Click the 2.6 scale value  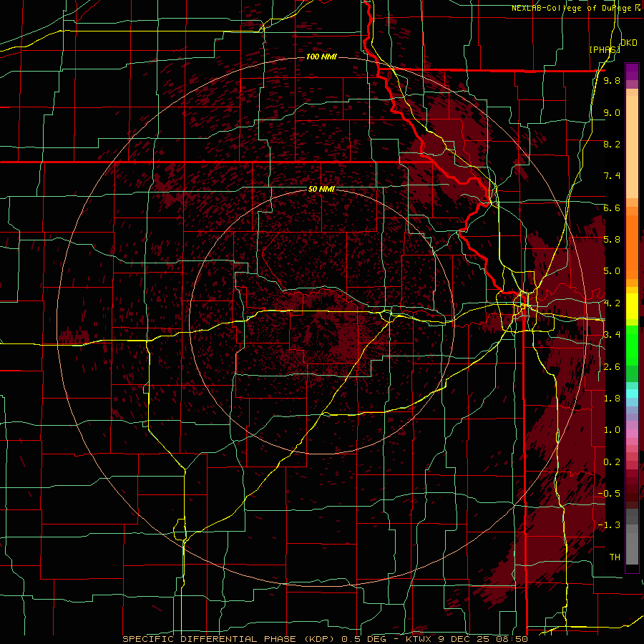612,367
